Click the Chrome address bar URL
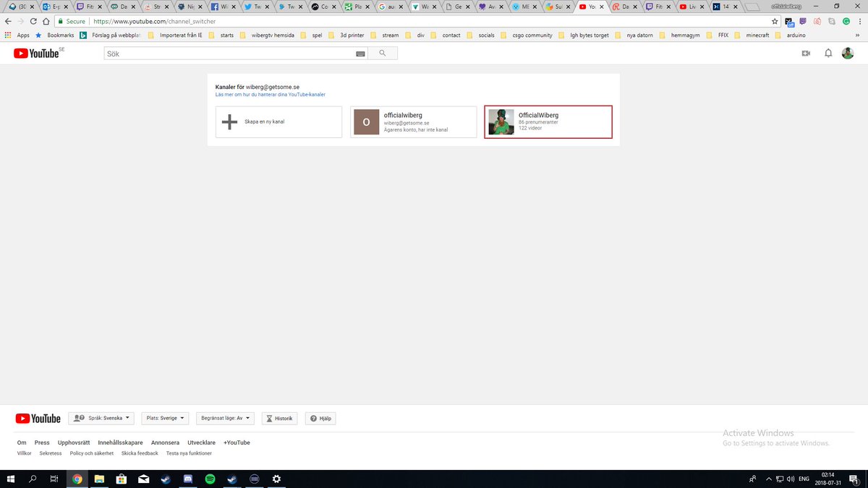Screen dimensions: 868x488 (x=154, y=22)
